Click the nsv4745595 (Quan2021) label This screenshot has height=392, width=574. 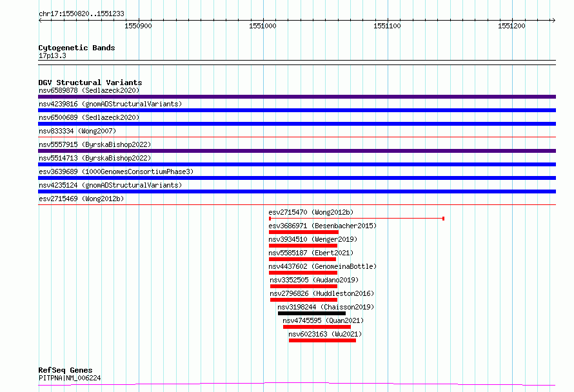pyautogui.click(x=323, y=320)
